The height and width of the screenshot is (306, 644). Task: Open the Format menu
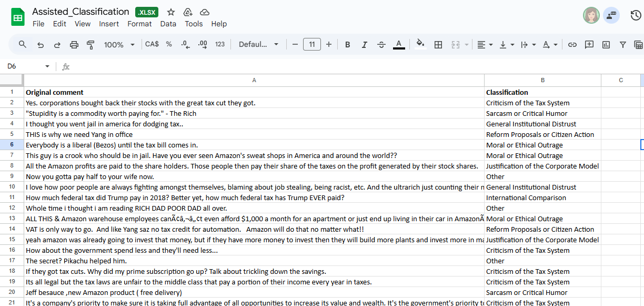[139, 24]
